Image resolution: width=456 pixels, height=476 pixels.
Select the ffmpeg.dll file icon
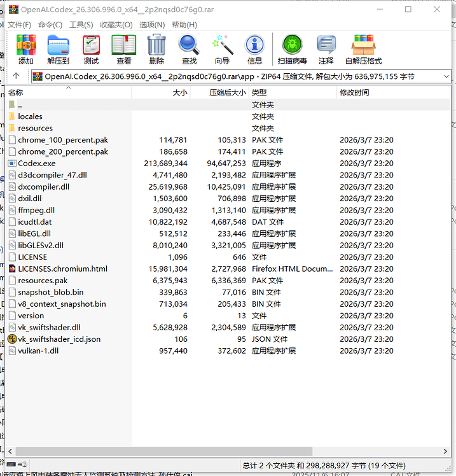(x=12, y=210)
